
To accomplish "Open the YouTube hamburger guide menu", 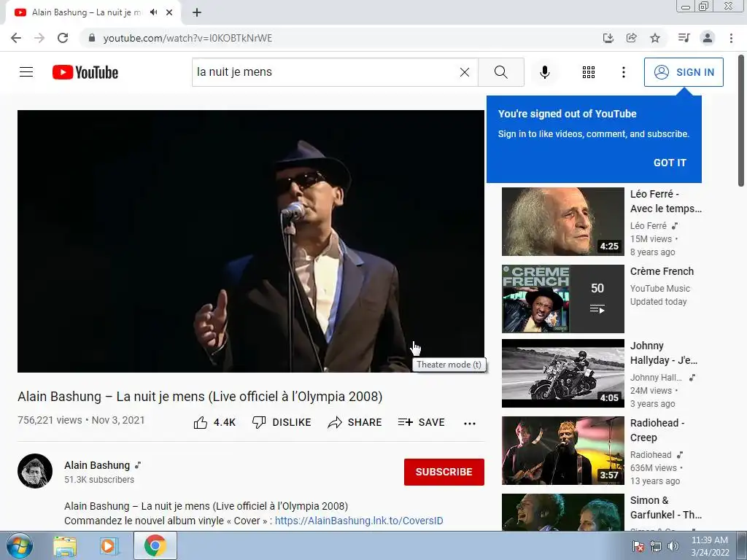I will coord(26,72).
